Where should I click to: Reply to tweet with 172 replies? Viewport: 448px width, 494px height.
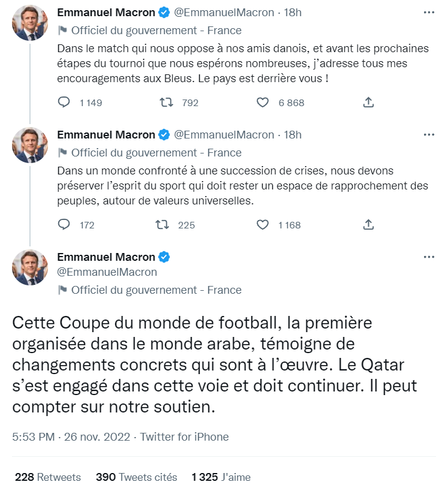(x=64, y=225)
